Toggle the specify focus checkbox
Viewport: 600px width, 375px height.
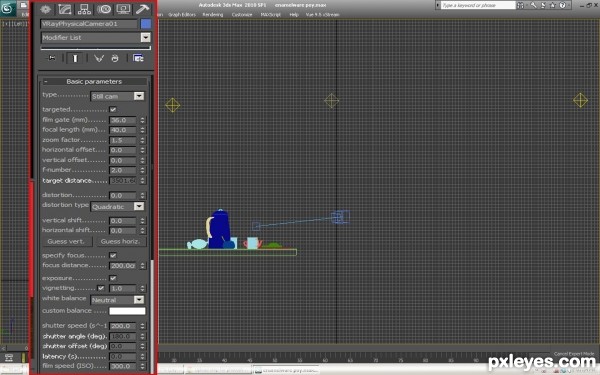(x=113, y=255)
